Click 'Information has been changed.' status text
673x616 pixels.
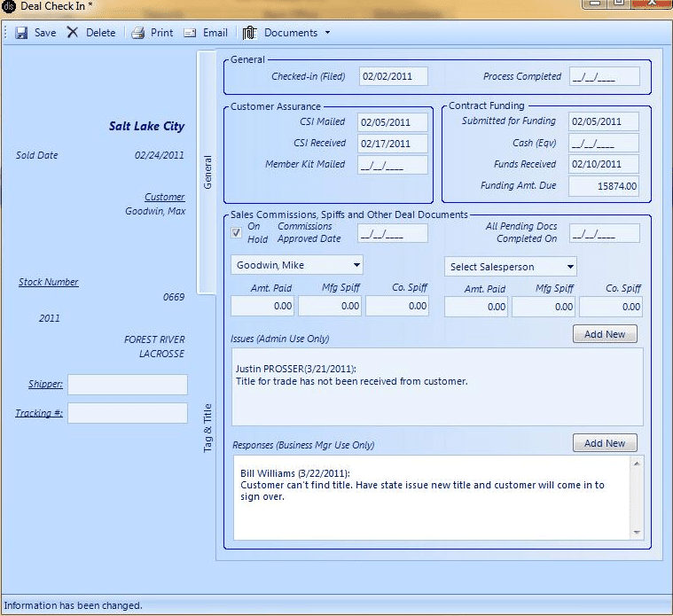click(73, 605)
